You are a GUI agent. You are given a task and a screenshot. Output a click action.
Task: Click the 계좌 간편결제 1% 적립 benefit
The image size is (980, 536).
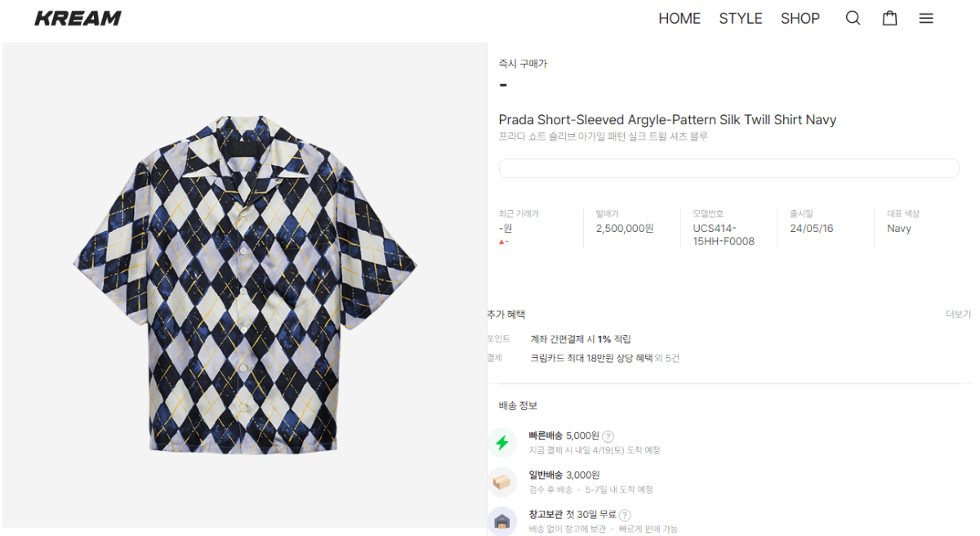coord(581,339)
